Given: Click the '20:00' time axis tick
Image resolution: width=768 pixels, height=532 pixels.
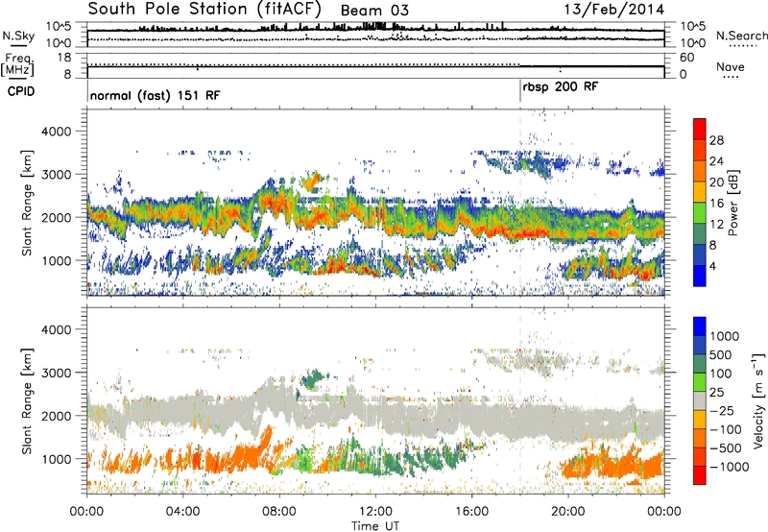Looking at the screenshot, I should click(568, 512).
